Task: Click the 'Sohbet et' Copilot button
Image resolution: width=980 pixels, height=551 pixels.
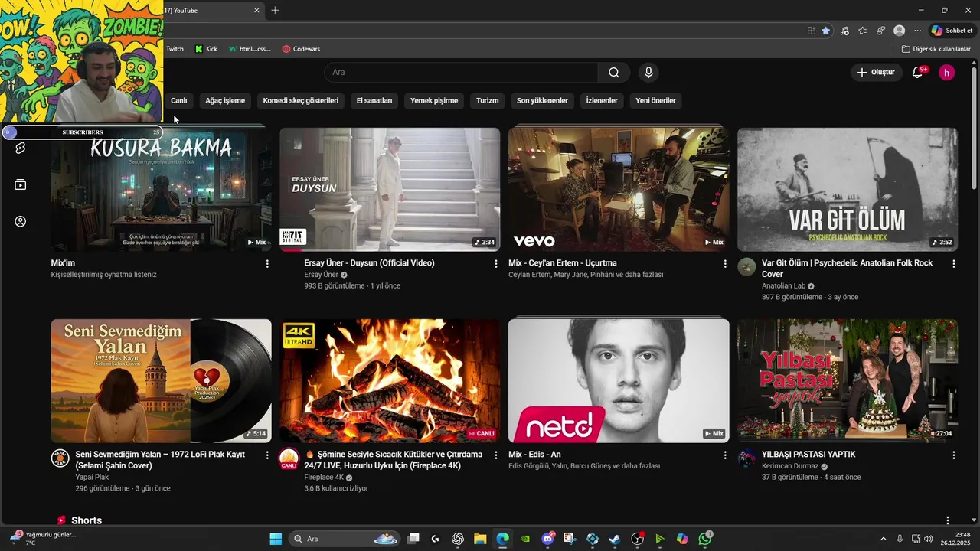Action: coord(952,31)
